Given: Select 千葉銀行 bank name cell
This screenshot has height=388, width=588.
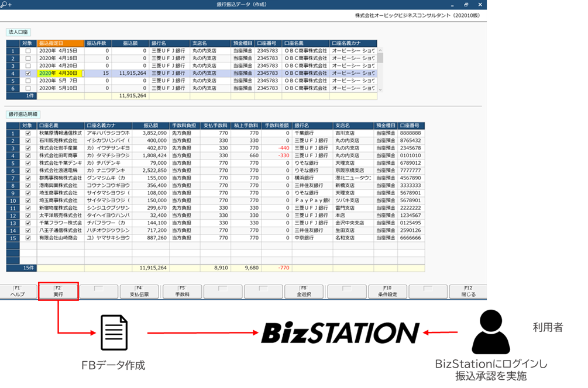Looking at the screenshot, I should pyautogui.click(x=312, y=133).
